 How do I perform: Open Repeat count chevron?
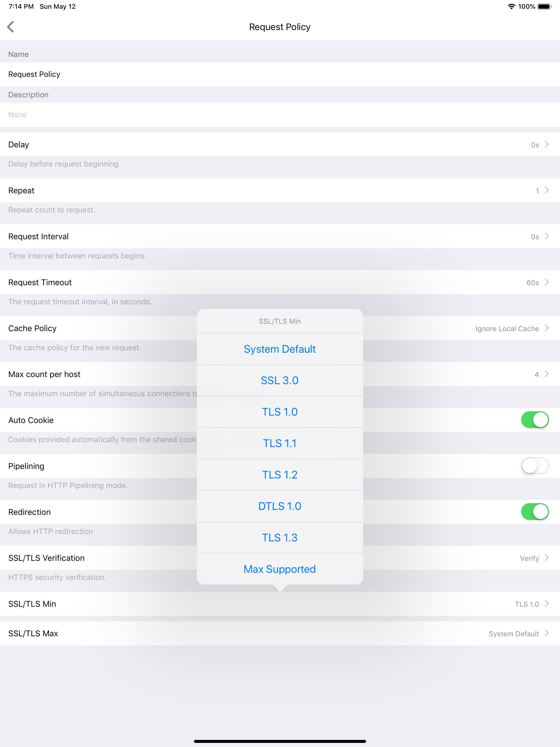click(547, 191)
